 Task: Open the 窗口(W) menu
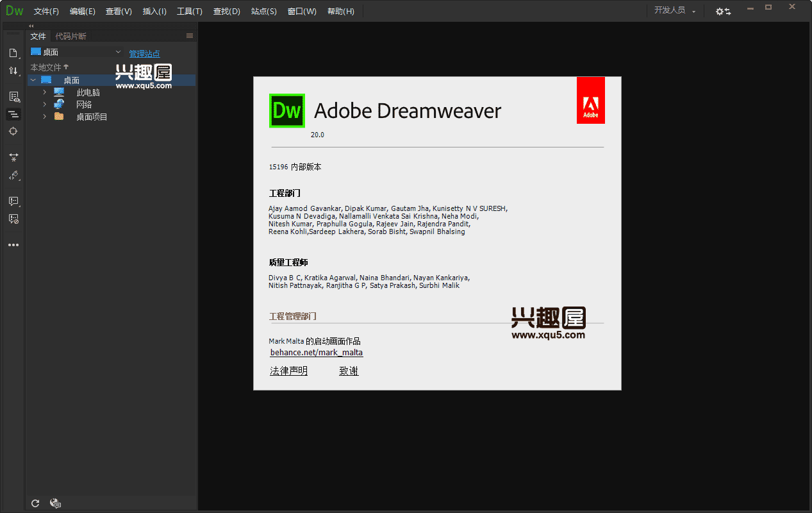[302, 12]
